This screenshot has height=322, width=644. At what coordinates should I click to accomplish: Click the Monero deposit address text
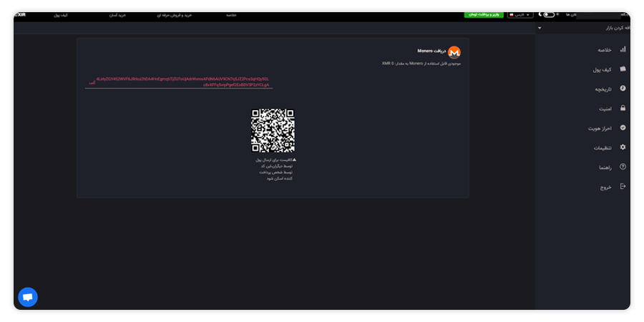tap(182, 82)
